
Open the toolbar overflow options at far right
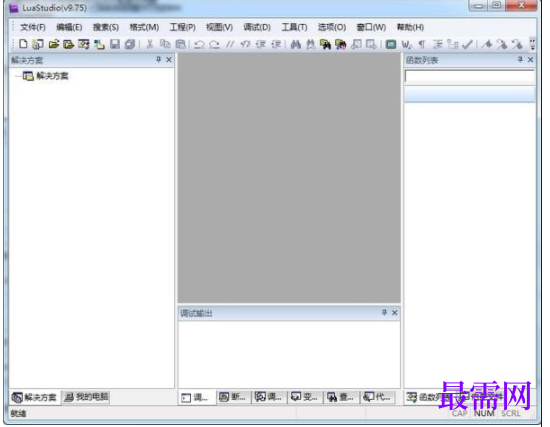532,44
